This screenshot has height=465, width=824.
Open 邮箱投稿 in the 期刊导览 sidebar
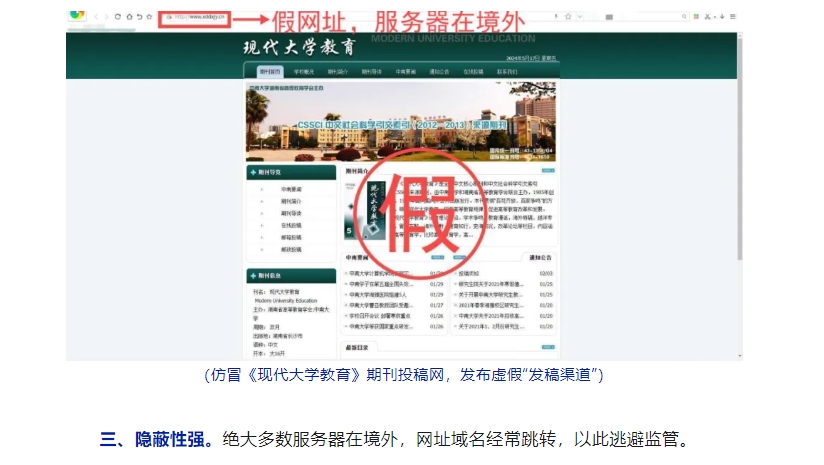point(291,237)
